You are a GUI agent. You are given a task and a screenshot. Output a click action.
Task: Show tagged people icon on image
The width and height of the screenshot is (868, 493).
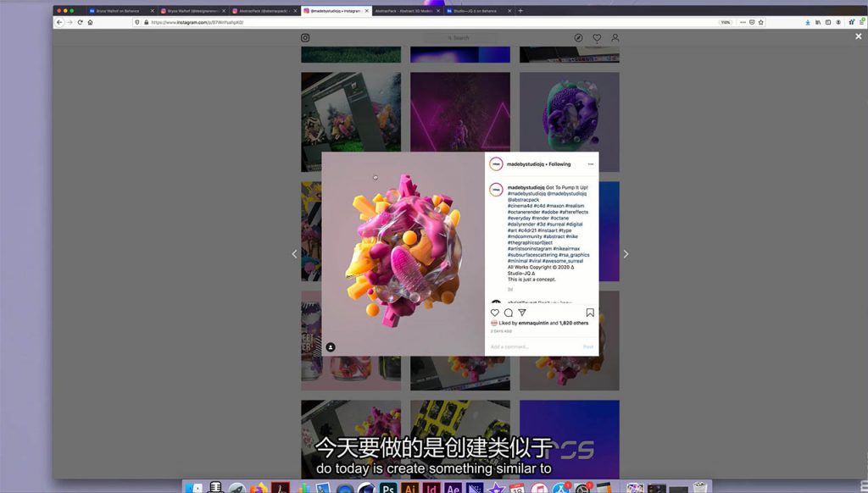click(x=331, y=347)
